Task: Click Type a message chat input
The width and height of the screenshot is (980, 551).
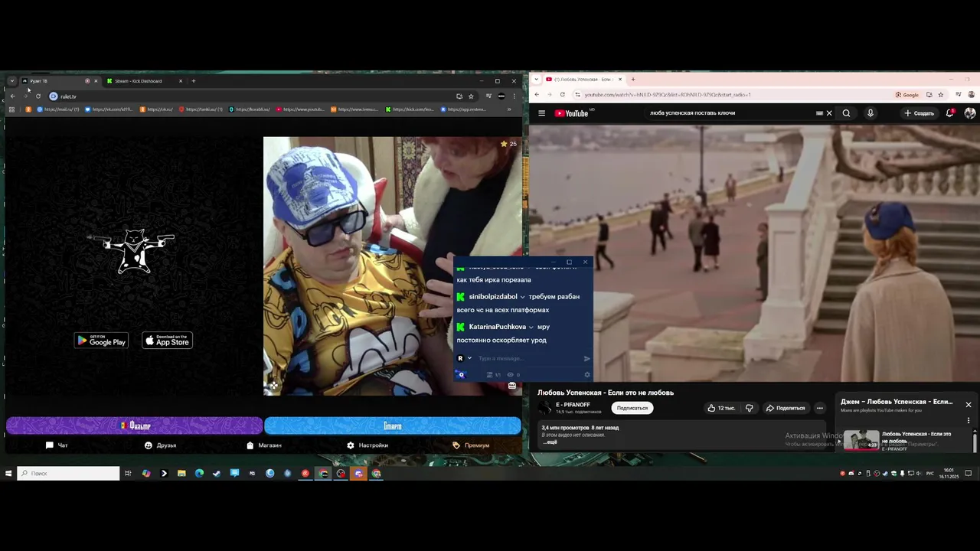Action: click(x=528, y=358)
